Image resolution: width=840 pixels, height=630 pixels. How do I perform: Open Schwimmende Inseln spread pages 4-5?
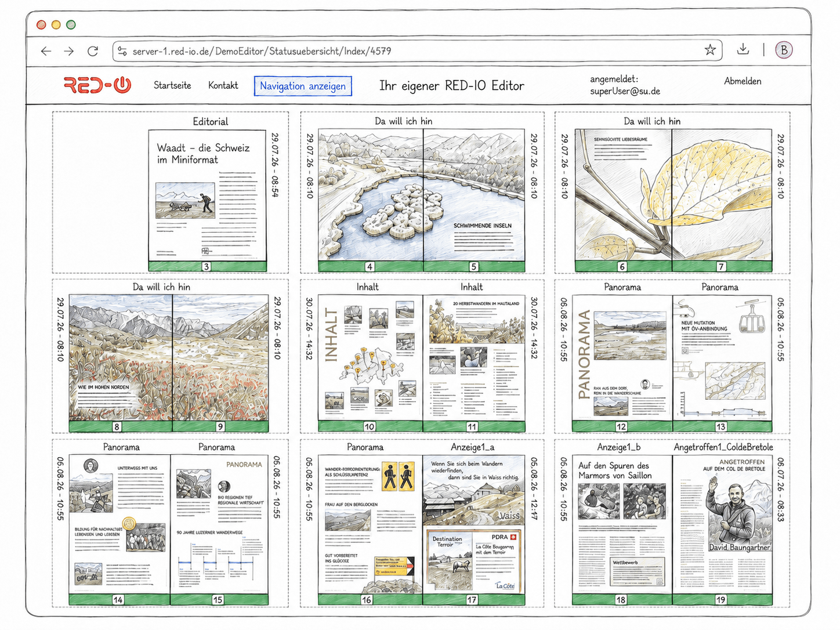point(422,200)
